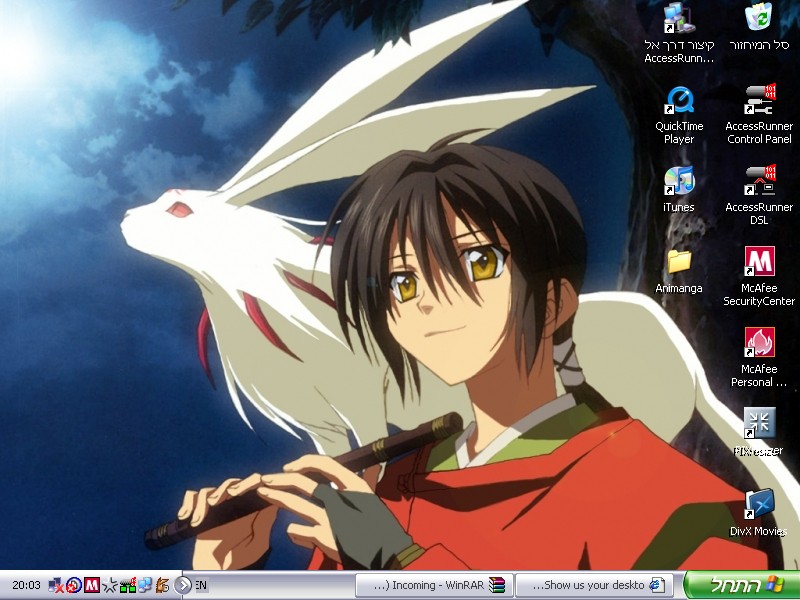Open the Animanga folder
Viewport: 800px width, 600px height.
(679, 263)
